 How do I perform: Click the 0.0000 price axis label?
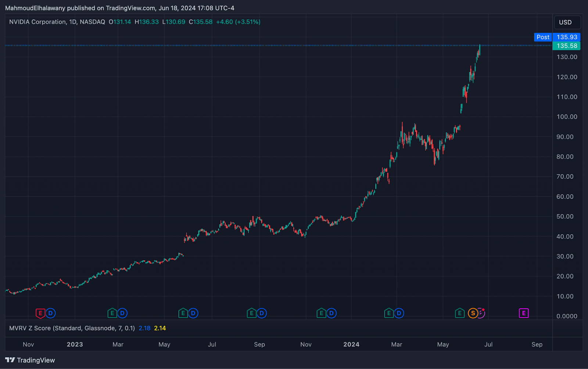[x=567, y=316]
